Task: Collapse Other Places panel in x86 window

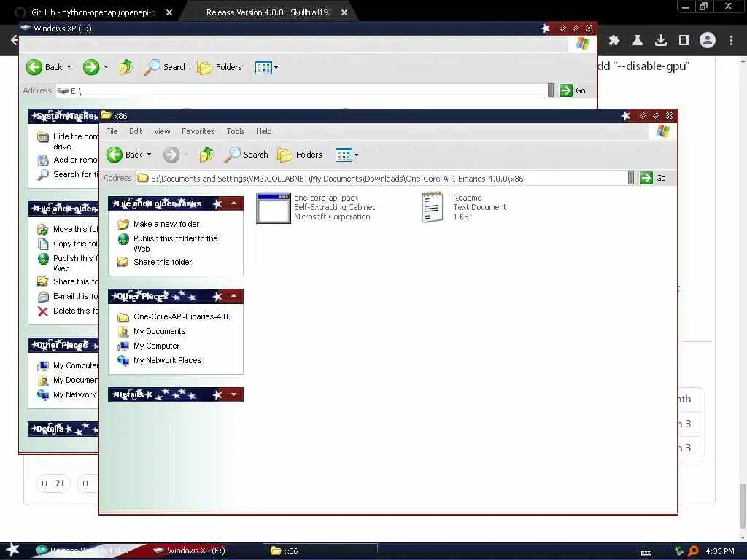Action: coord(234,296)
